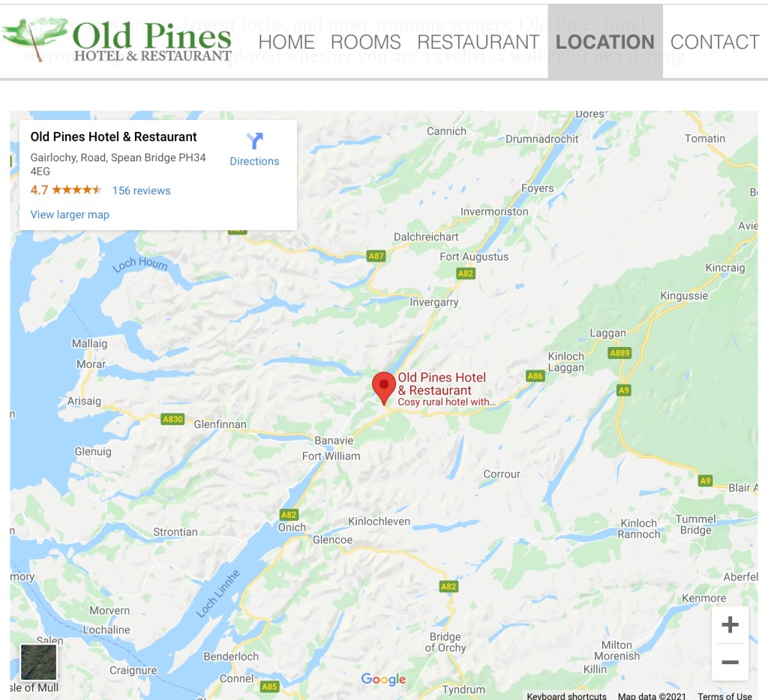The image size is (768, 700).
Task: Open Keyboard shortcuts on map footer
Action: 567,696
